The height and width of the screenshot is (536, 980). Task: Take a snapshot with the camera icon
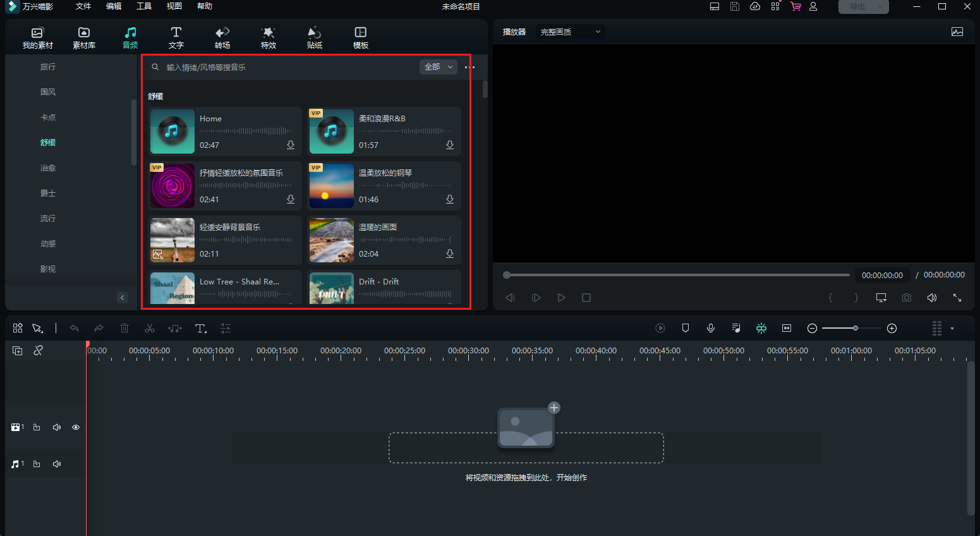[x=907, y=298]
